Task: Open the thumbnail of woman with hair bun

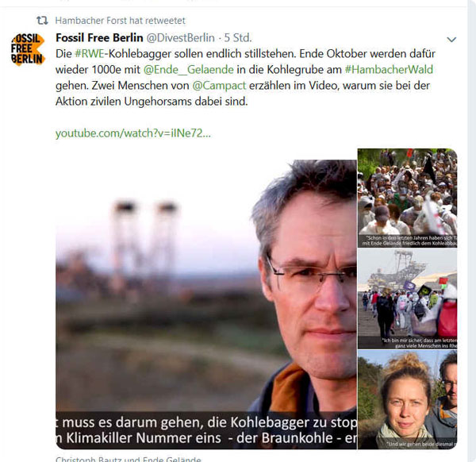Action: (408, 399)
